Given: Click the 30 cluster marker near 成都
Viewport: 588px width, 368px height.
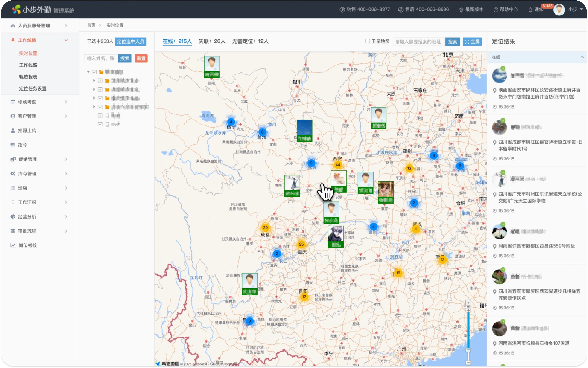Looking at the screenshot, I should point(265,228).
